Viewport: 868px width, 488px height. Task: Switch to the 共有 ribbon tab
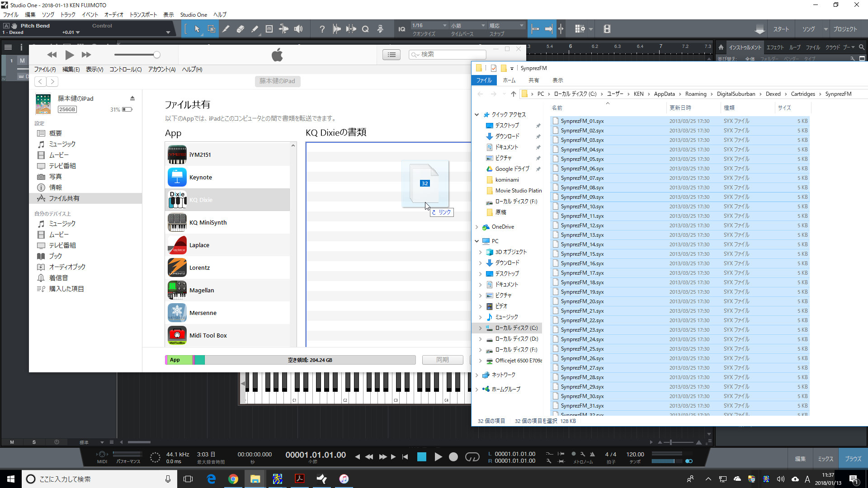[533, 80]
